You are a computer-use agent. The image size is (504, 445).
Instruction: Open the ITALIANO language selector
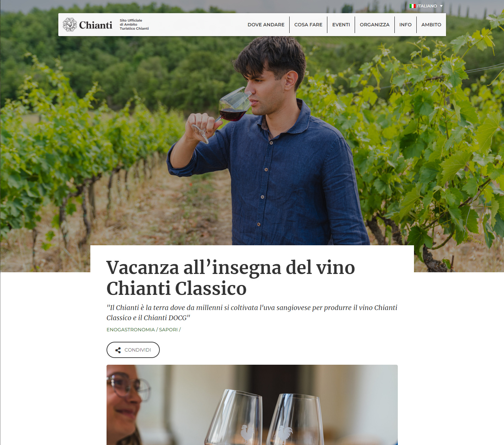tap(426, 6)
